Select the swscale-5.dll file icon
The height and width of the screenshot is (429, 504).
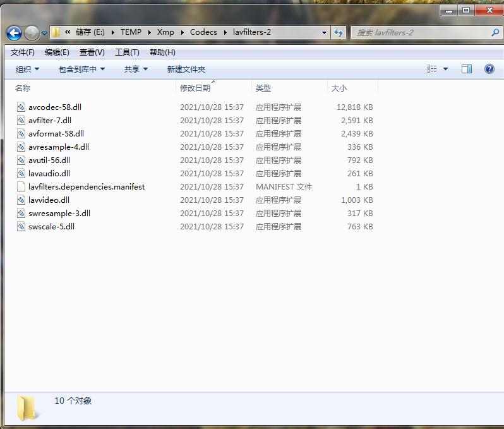tap(21, 227)
